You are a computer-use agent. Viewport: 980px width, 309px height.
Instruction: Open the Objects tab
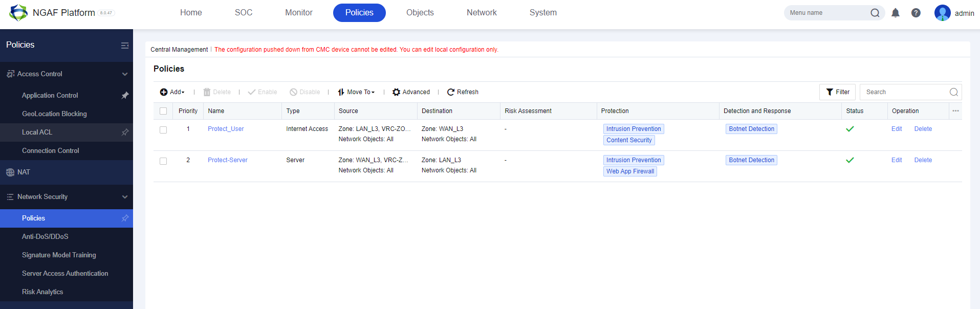pyautogui.click(x=420, y=12)
